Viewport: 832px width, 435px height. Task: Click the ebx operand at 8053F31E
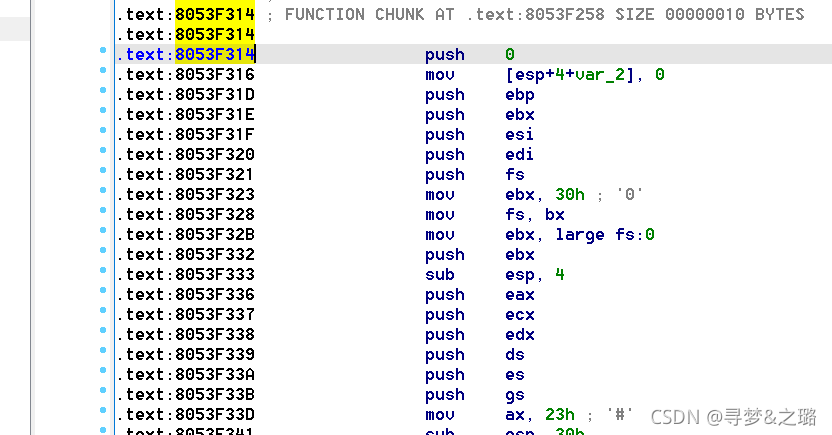pyautogui.click(x=520, y=115)
